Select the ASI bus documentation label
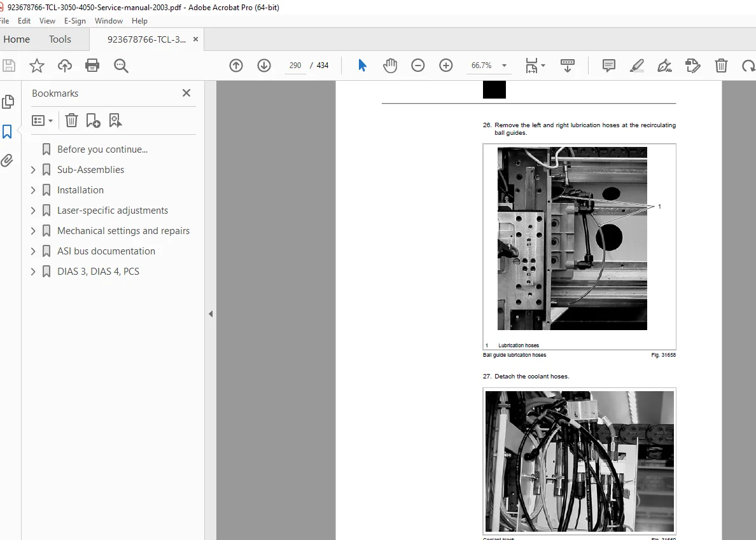756x540 pixels. [x=106, y=251]
